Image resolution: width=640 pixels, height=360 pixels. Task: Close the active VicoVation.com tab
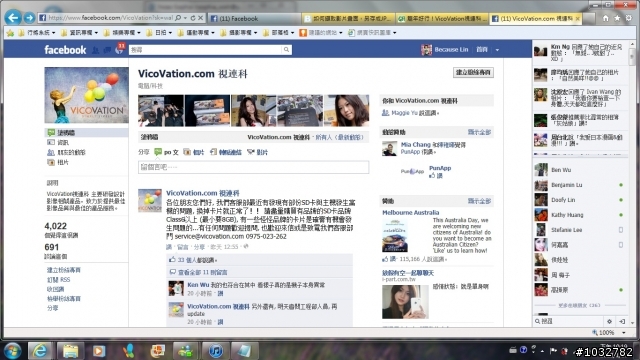578,18
